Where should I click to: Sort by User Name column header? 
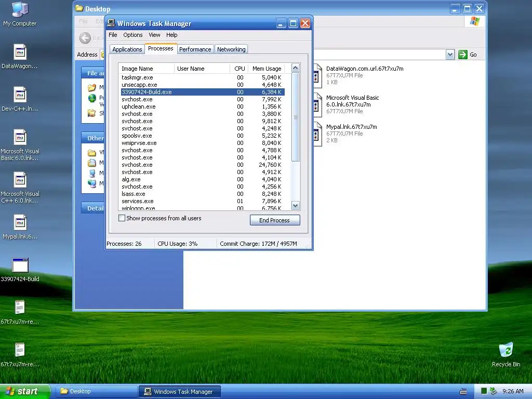click(x=202, y=69)
